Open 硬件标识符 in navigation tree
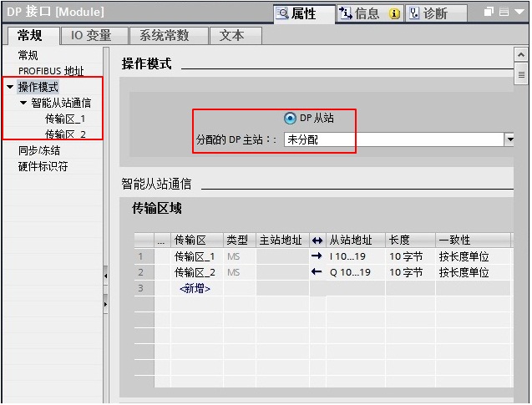 click(x=43, y=166)
